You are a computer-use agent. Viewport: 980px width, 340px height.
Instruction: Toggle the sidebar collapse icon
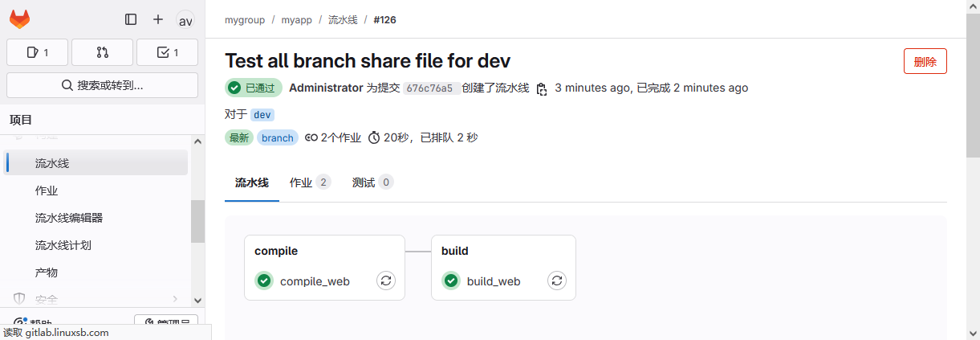tap(131, 19)
